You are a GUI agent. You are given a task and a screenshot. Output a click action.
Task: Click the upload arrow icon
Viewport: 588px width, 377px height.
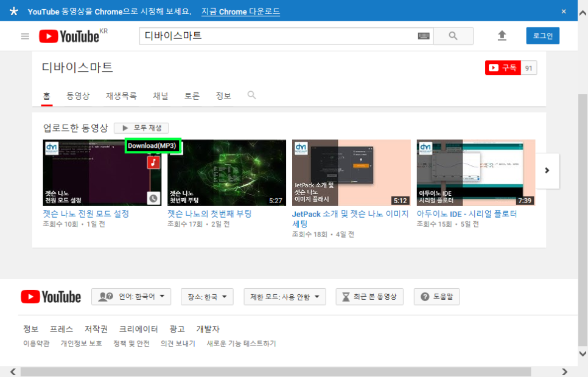pos(502,36)
